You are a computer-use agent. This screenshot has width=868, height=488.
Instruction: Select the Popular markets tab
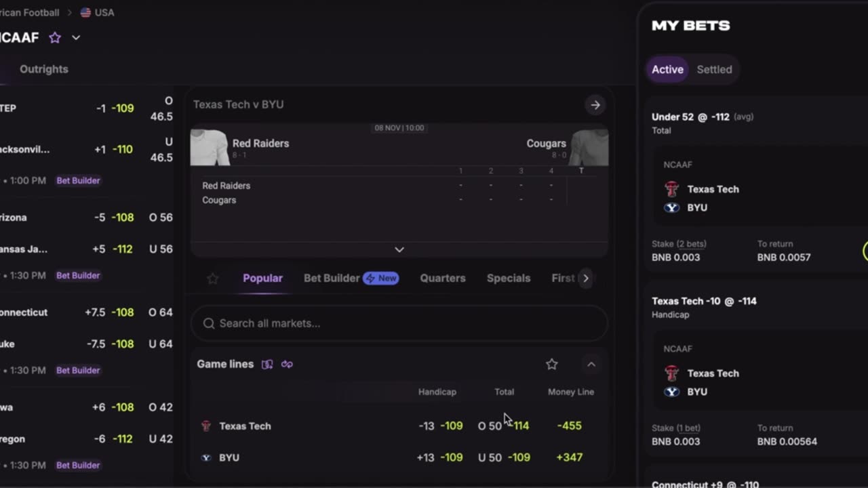point(262,279)
